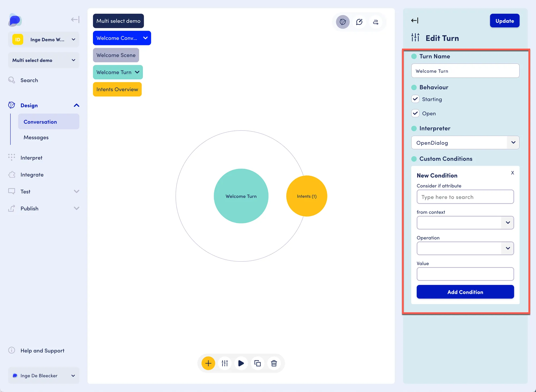Open the Welcome Turn breadcrumb dropdown arrow

tap(137, 72)
